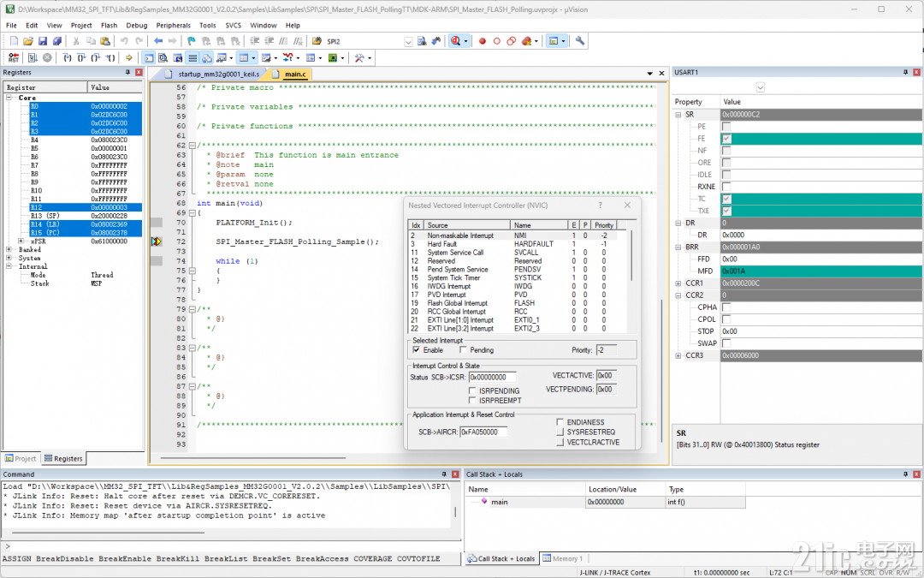Toggle the ISRPENDING checkbox
The image size is (924, 578).
pos(472,390)
